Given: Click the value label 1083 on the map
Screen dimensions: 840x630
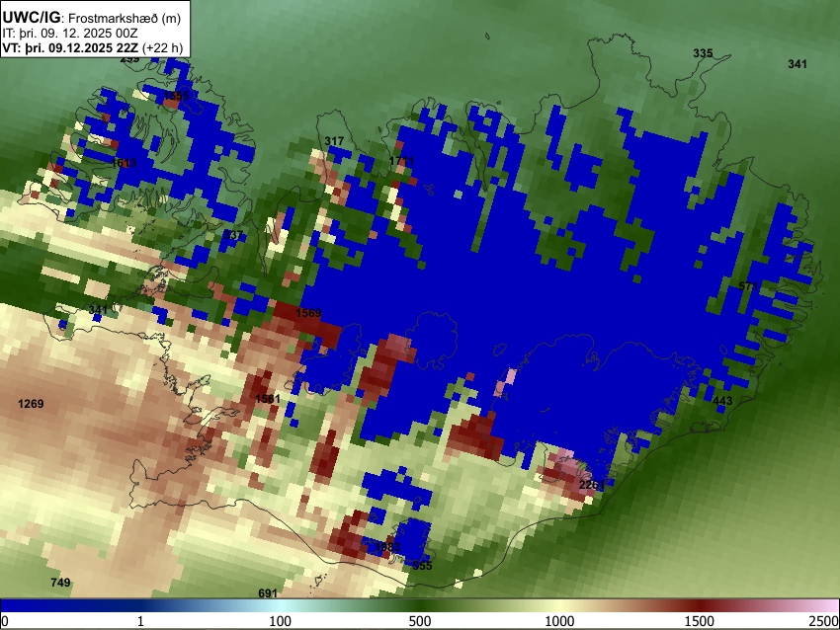Looking at the screenshot, I should (x=387, y=546).
